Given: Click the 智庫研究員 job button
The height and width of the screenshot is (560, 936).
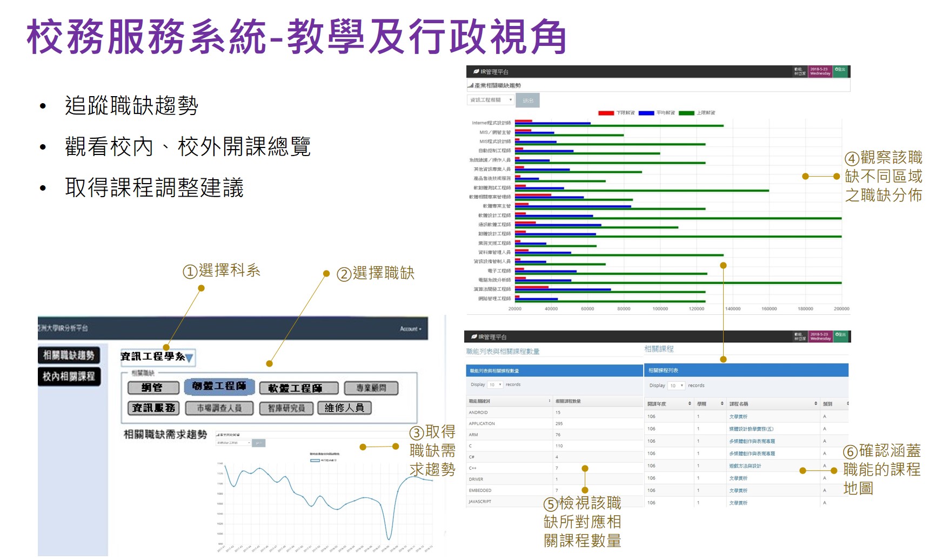Looking at the screenshot, I should tap(286, 408).
